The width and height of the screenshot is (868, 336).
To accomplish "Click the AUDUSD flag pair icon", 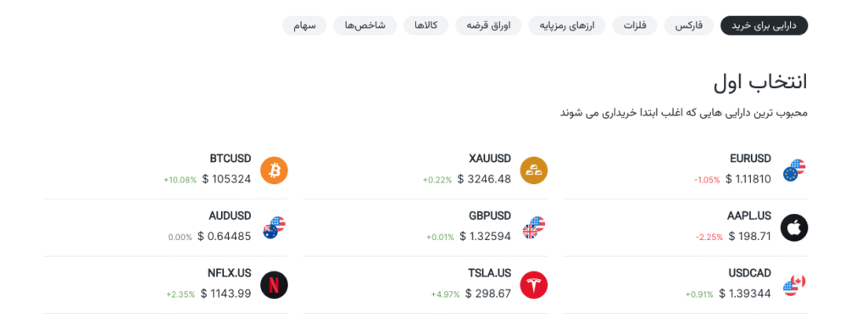I will pyautogui.click(x=274, y=228).
